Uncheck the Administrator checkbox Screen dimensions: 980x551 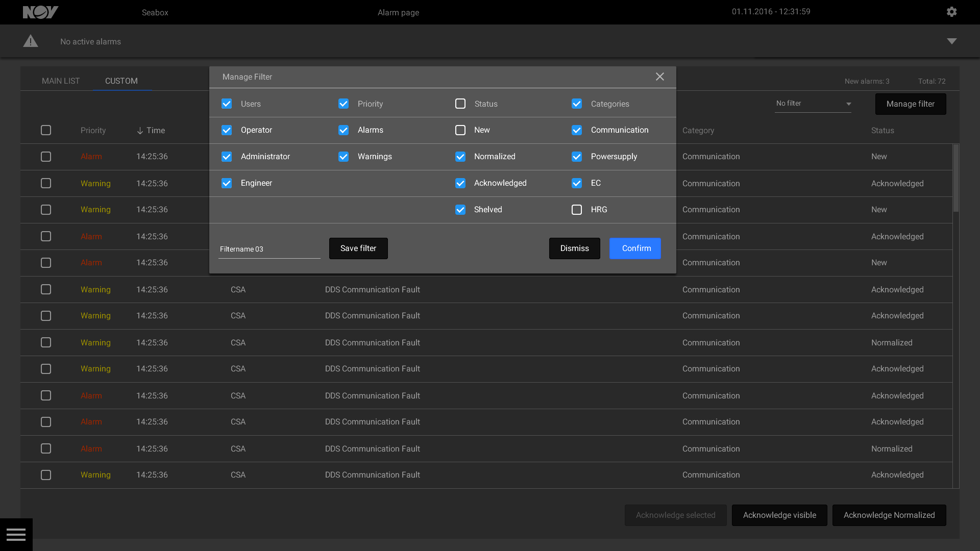pyautogui.click(x=227, y=157)
